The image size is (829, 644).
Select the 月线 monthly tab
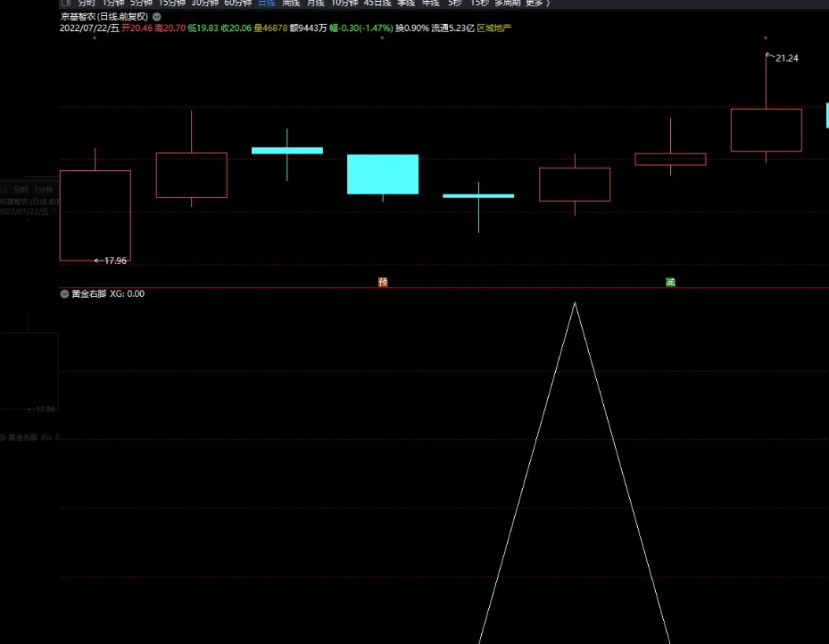point(316,3)
